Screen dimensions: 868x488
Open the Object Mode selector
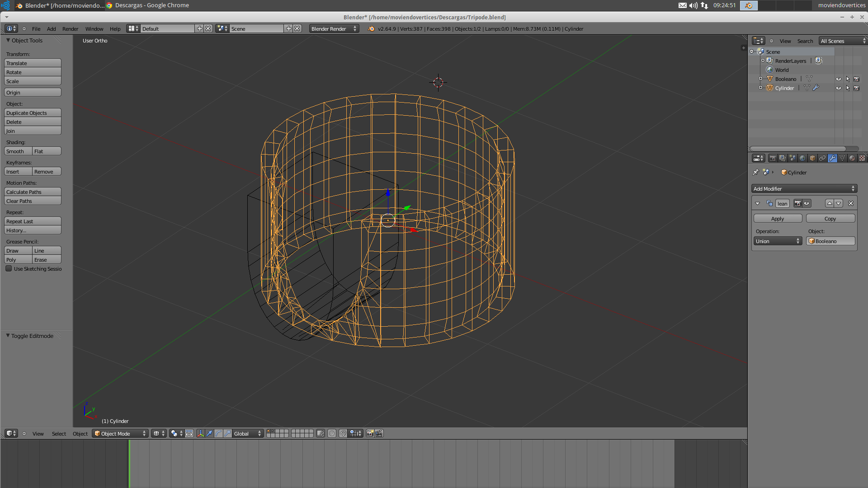click(x=120, y=433)
